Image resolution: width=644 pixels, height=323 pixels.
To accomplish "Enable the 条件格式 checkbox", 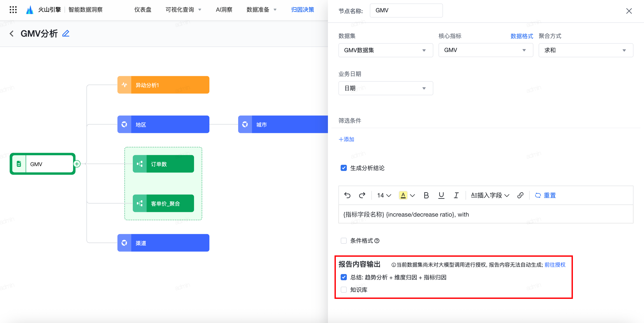I will pos(344,240).
